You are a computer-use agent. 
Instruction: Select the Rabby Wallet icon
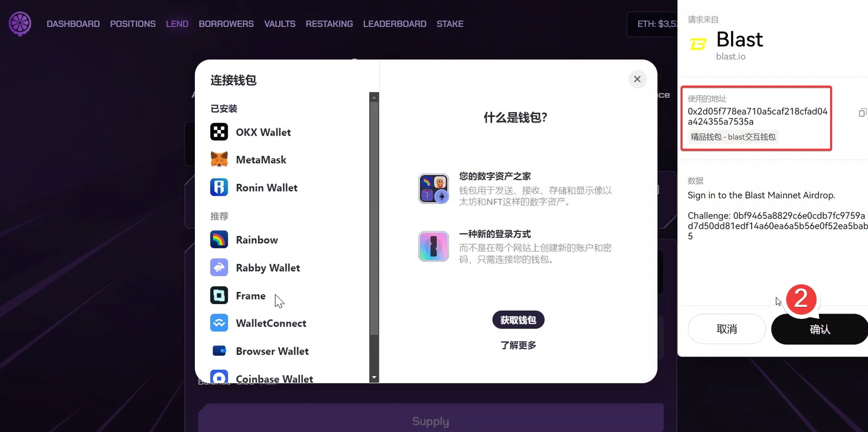click(x=219, y=267)
